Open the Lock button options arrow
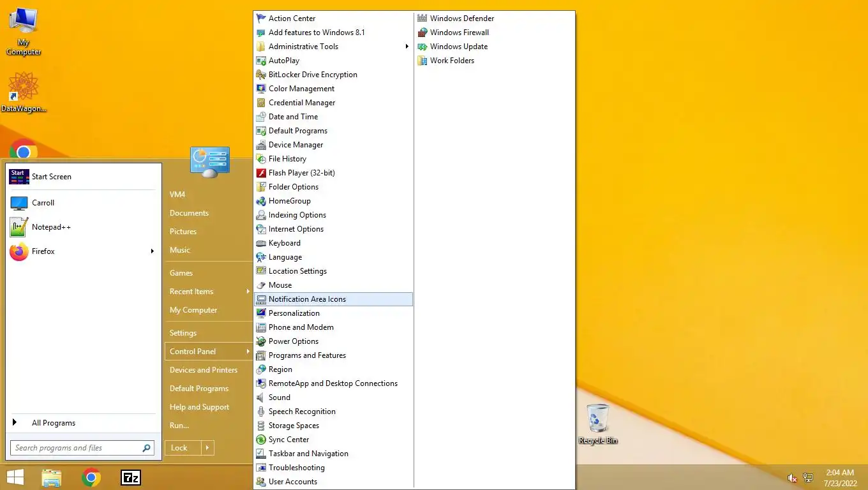Image resolution: width=868 pixels, height=490 pixels. click(207, 448)
